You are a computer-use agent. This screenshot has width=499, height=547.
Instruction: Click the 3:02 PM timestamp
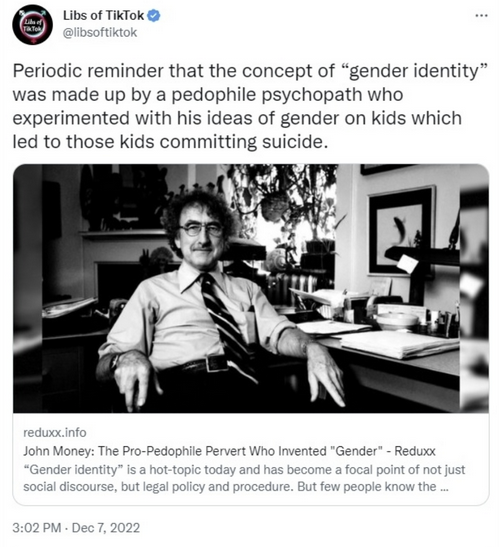pyautogui.click(x=37, y=527)
